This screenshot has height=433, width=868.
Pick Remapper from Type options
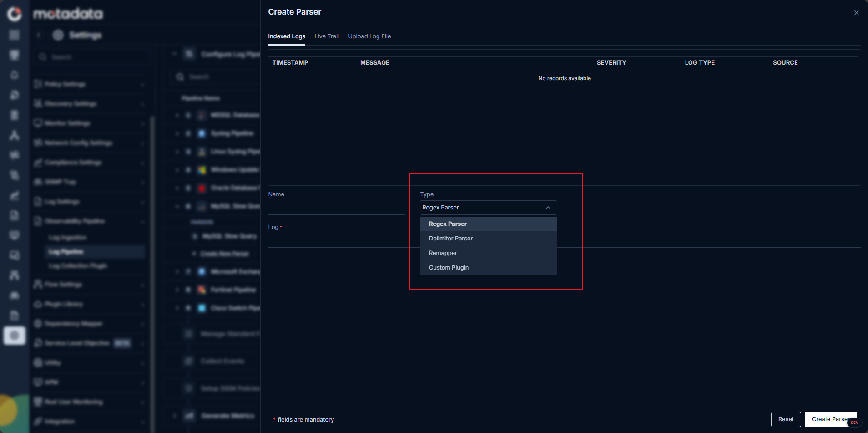pos(488,253)
